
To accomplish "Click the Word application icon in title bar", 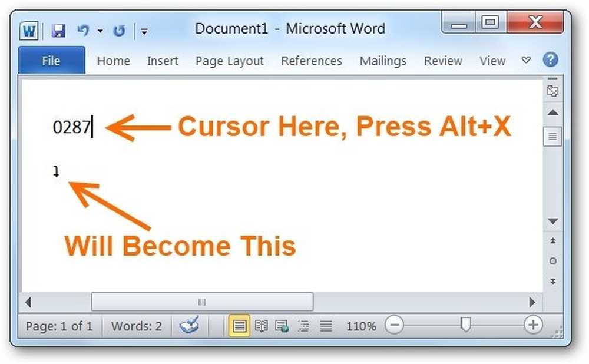I will pos(29,31).
